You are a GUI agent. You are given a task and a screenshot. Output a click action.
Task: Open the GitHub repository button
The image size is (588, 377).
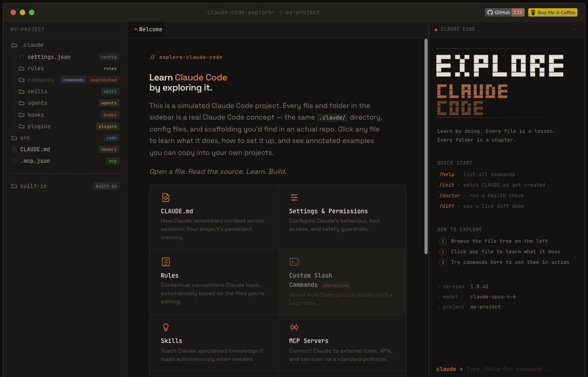[504, 12]
